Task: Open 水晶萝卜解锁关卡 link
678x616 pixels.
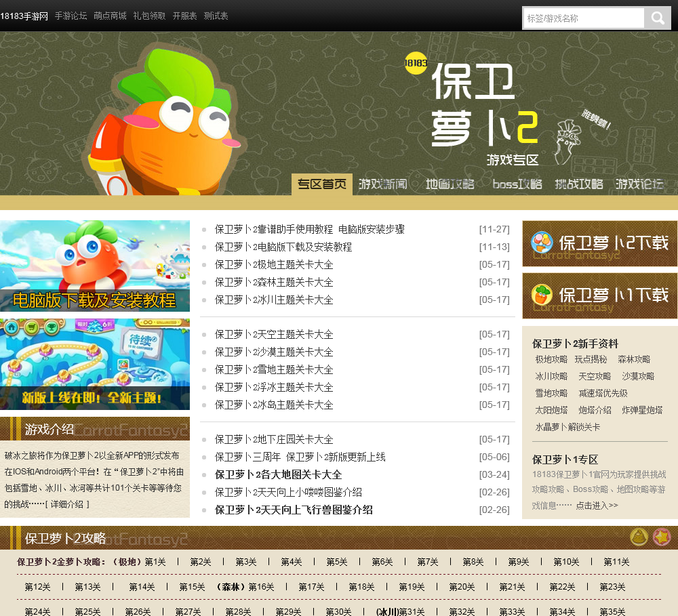Action: tap(567, 427)
